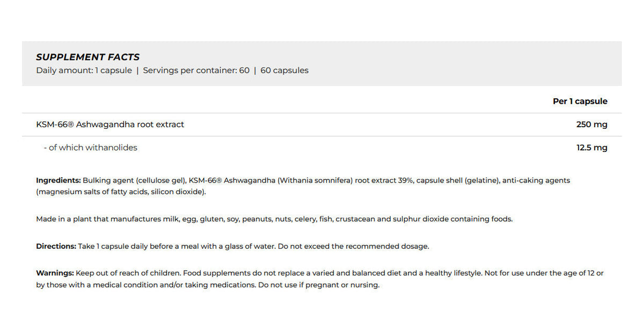The width and height of the screenshot is (644, 327).
Task: Click the bold 'Directions:' label
Action: coord(56,246)
